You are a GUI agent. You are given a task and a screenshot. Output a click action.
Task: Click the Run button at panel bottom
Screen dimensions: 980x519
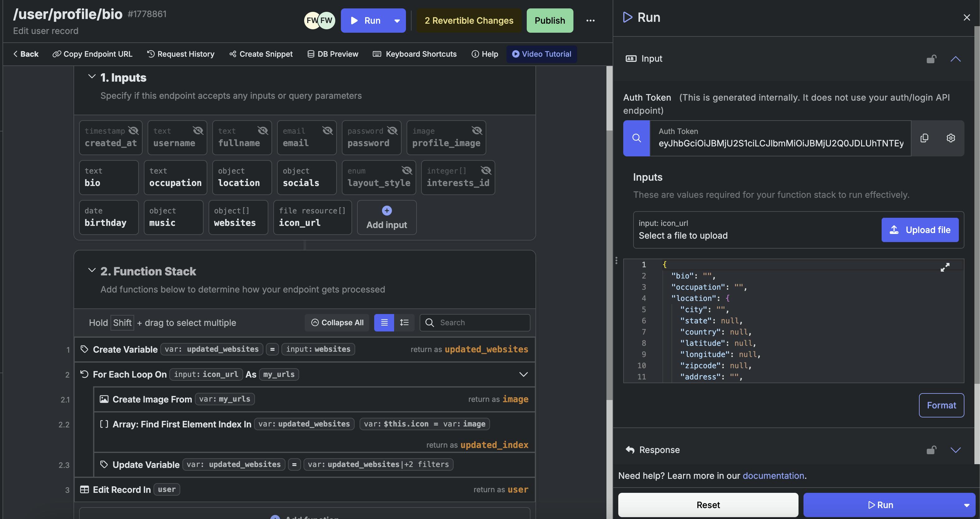(880, 505)
